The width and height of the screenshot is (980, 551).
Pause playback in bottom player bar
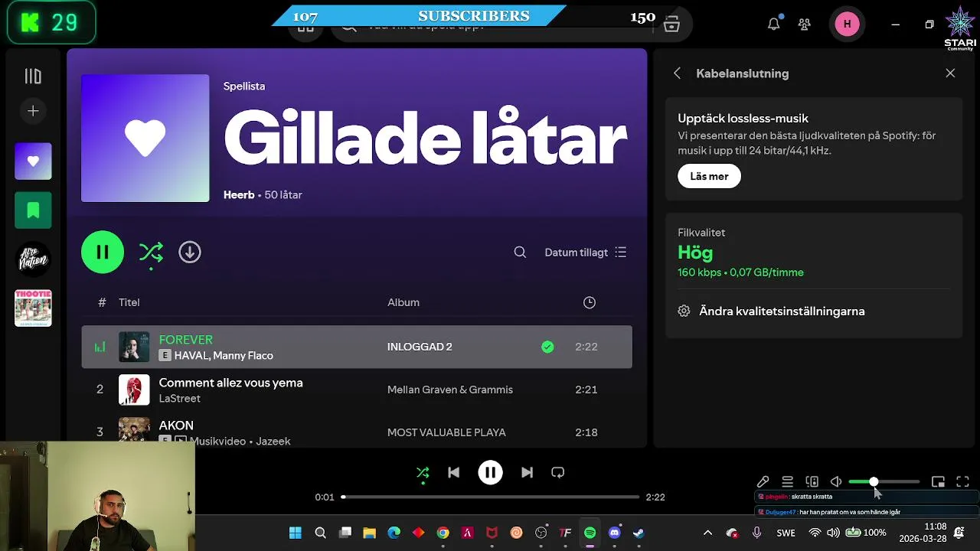[490, 473]
